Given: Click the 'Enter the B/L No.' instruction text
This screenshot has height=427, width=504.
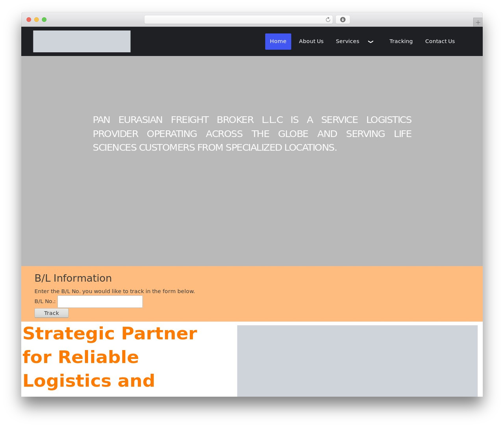Looking at the screenshot, I should tap(115, 291).
